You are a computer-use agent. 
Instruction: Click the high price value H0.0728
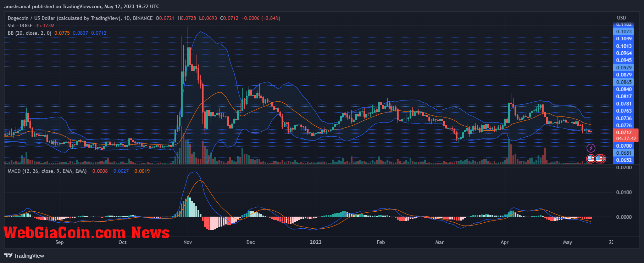[x=187, y=18]
